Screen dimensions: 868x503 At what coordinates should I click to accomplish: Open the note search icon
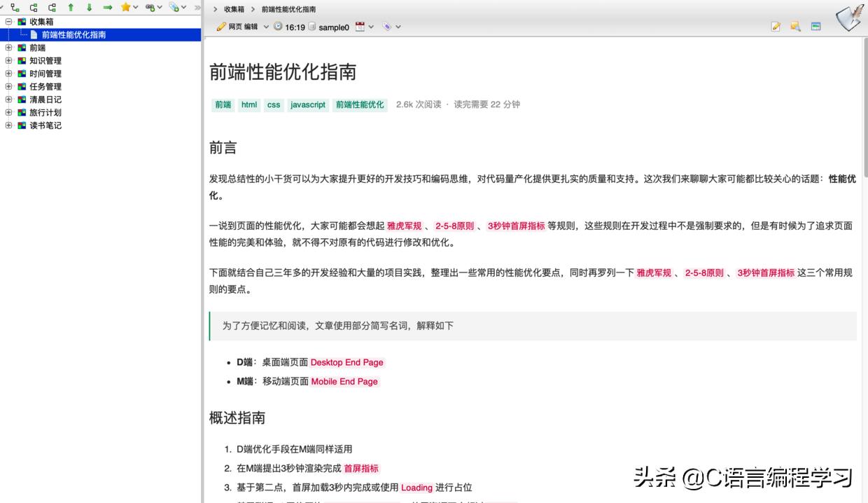[x=796, y=25]
